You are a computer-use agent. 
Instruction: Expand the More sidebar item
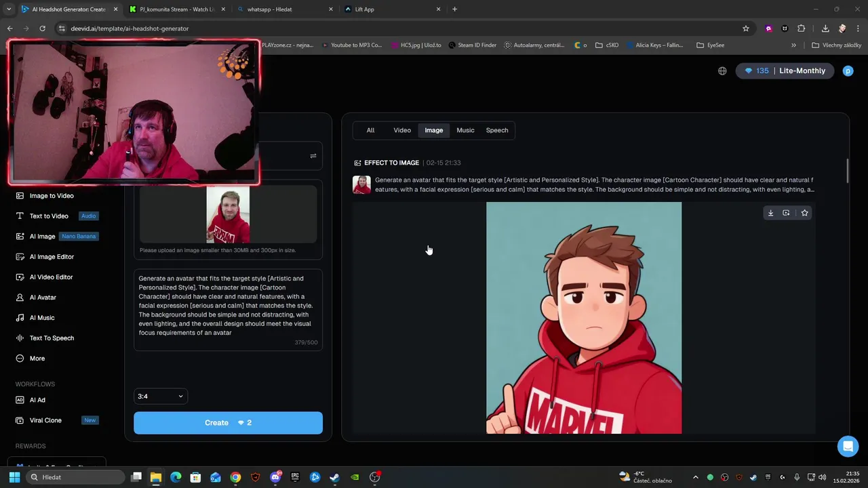pos(37,359)
